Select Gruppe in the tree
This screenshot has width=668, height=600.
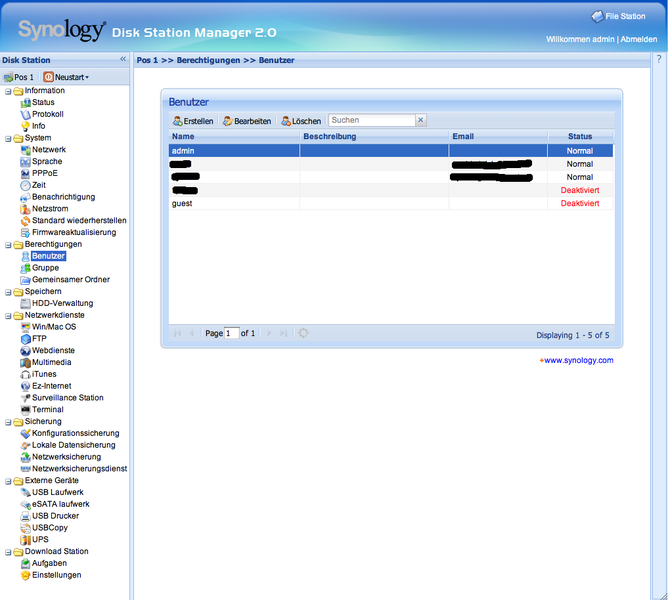[45, 268]
